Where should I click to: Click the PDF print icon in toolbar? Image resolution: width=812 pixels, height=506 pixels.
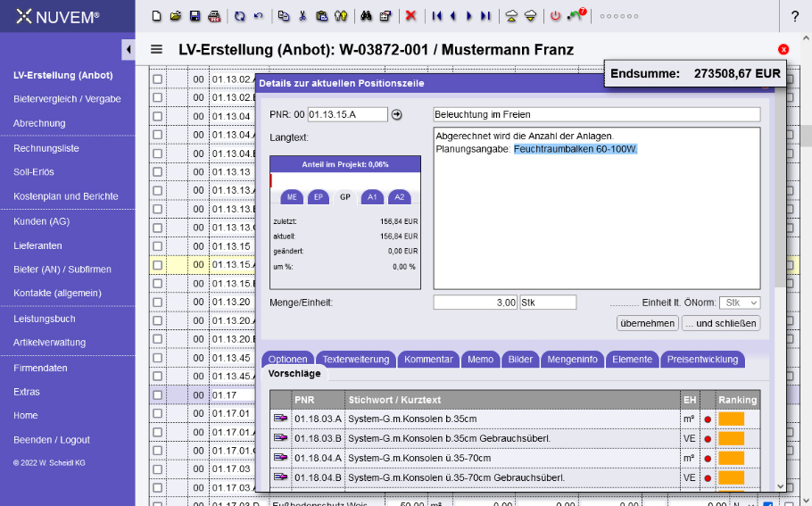pos(214,16)
